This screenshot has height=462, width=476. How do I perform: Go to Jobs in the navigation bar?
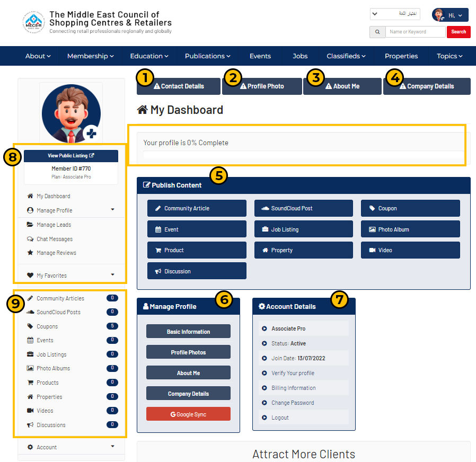click(300, 56)
